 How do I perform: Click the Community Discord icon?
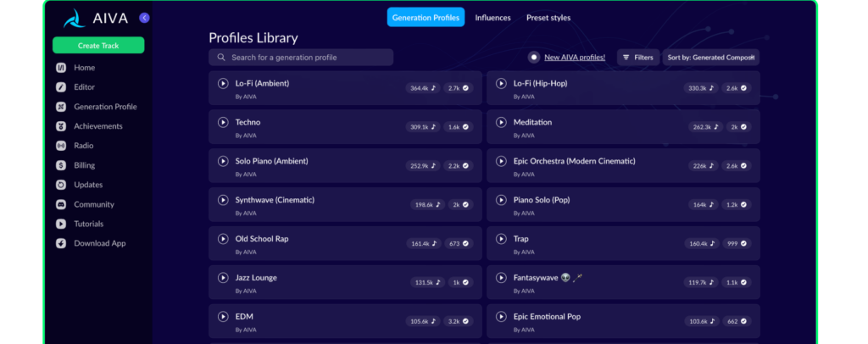pyautogui.click(x=61, y=205)
